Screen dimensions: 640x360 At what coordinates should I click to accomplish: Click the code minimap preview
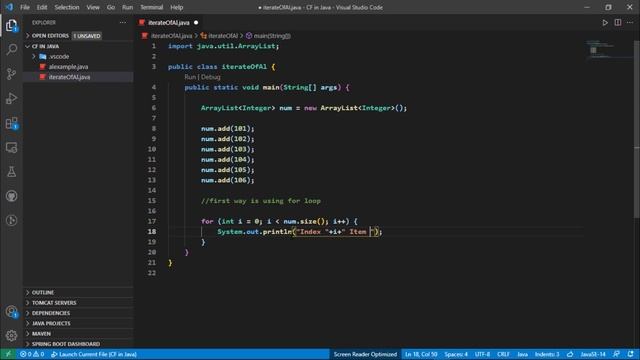(609, 50)
